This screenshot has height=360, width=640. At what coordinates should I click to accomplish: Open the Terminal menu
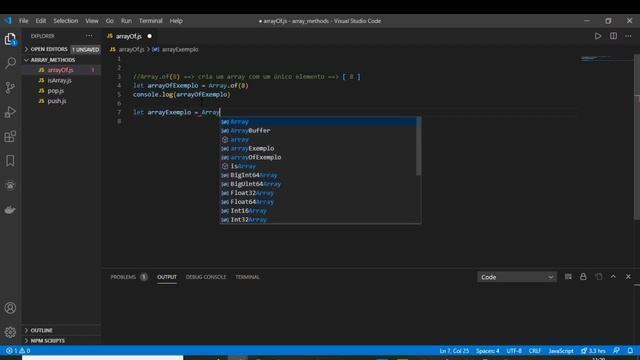pos(151,21)
